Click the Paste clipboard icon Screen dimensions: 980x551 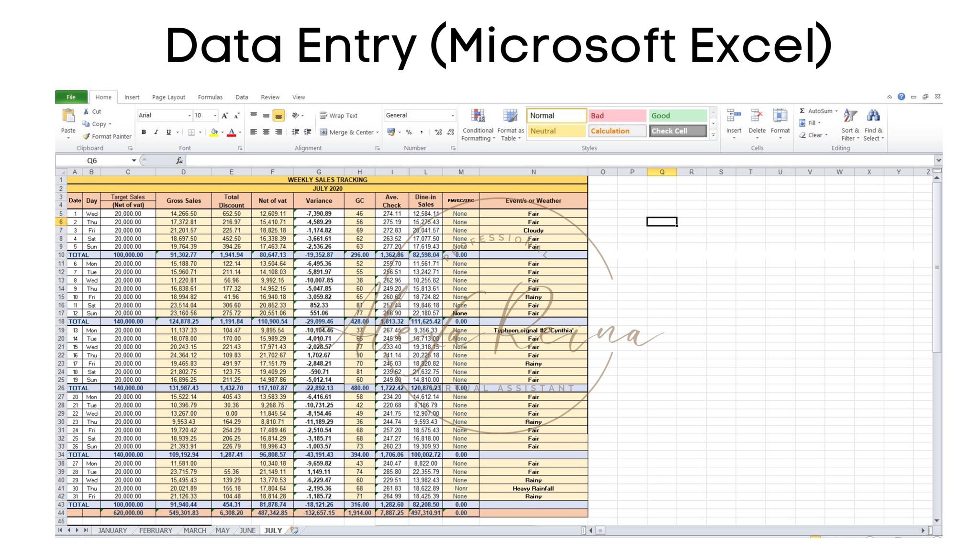pyautogui.click(x=68, y=116)
